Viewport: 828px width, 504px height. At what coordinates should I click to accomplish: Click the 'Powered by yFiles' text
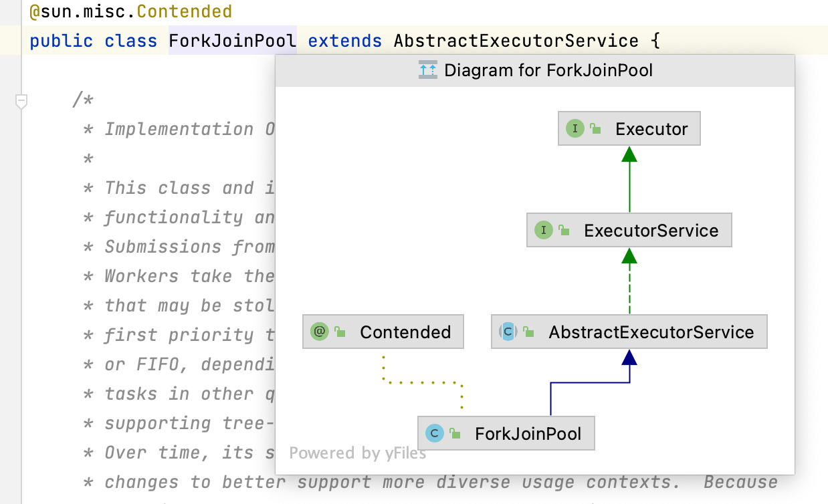(x=357, y=453)
